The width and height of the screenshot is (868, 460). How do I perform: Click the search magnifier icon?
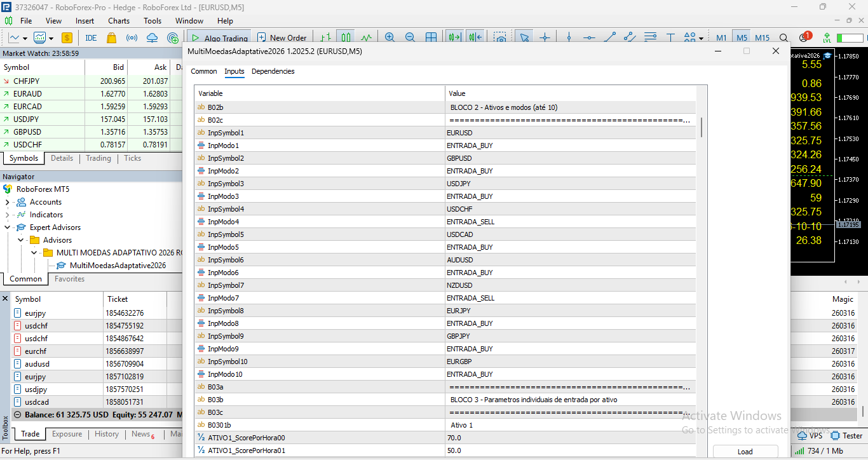[784, 38]
